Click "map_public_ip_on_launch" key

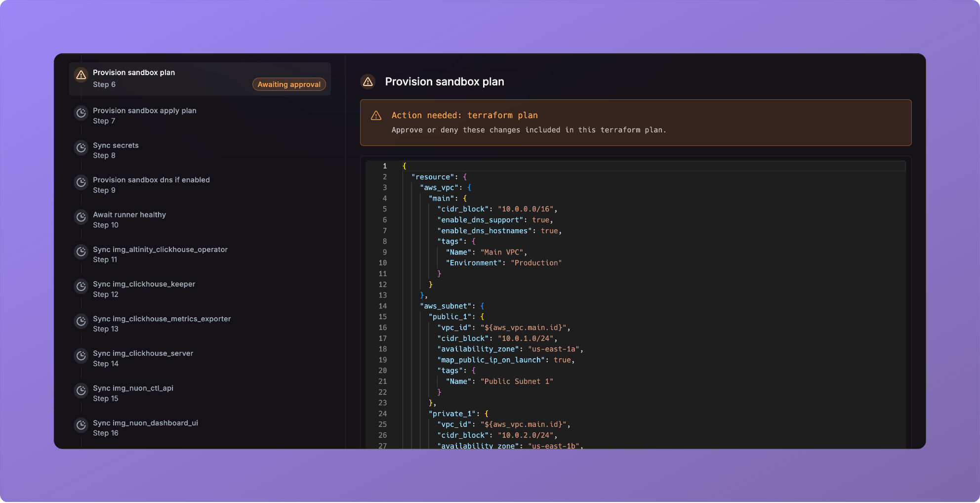point(491,360)
